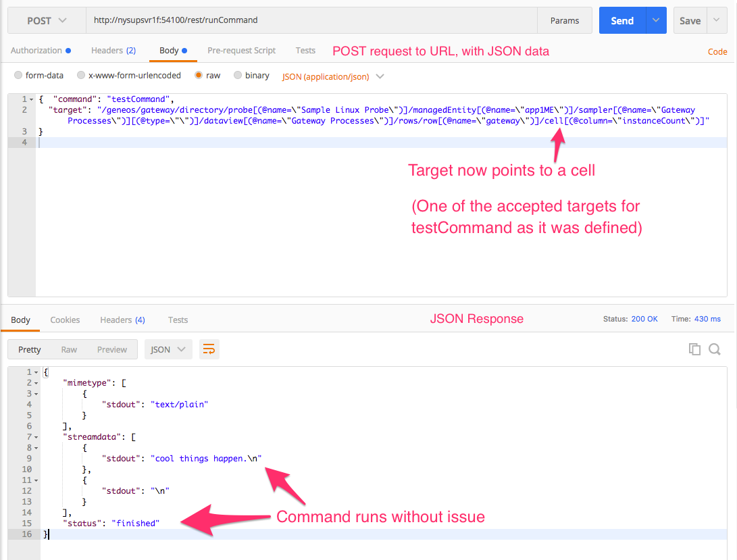
Task: Search within the JSON response
Action: [714, 349]
